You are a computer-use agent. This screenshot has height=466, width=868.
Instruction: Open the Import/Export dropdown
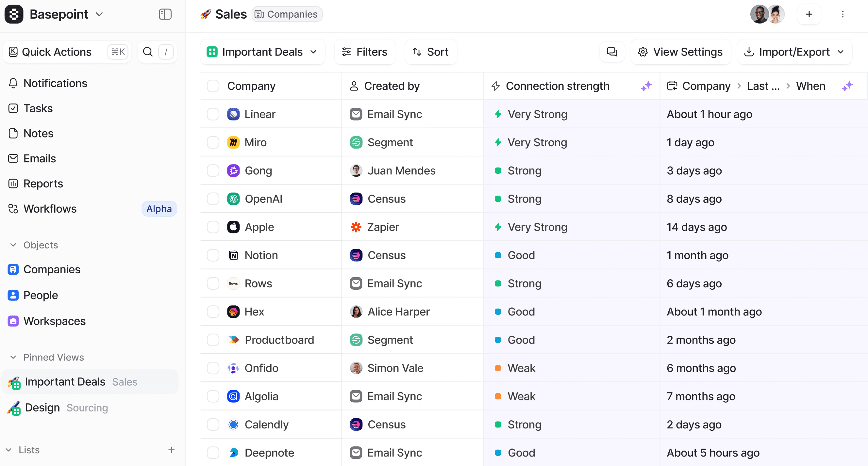pos(794,52)
